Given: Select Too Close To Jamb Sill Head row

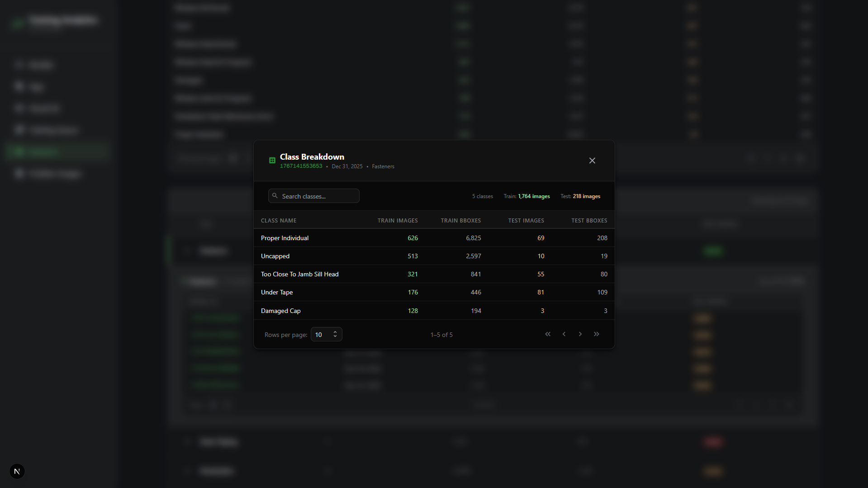Looking at the screenshot, I should (x=434, y=274).
